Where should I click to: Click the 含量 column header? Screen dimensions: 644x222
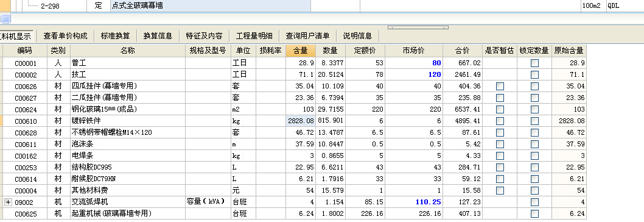click(x=301, y=51)
